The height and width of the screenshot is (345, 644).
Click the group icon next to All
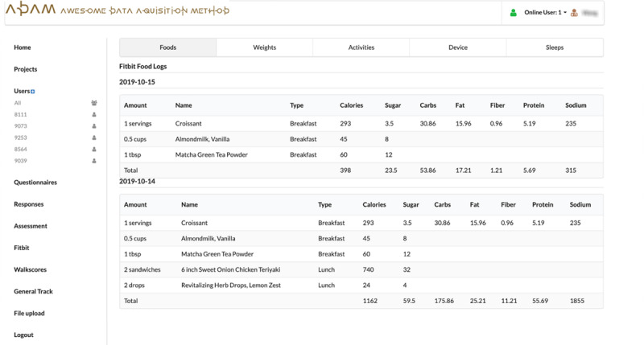pyautogui.click(x=94, y=103)
